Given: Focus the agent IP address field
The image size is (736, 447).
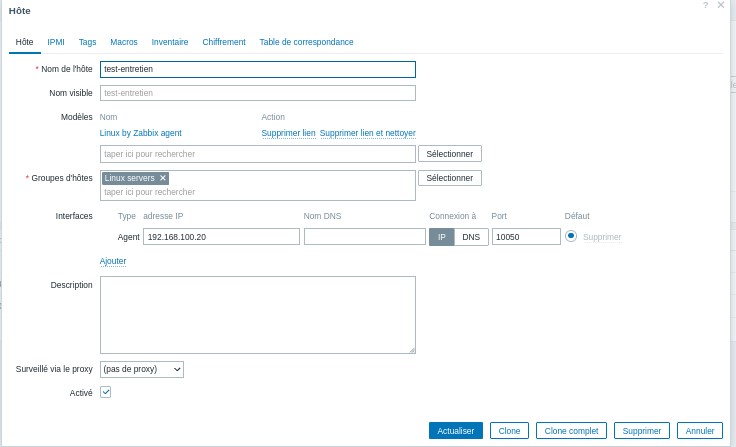Looking at the screenshot, I should tap(221, 237).
